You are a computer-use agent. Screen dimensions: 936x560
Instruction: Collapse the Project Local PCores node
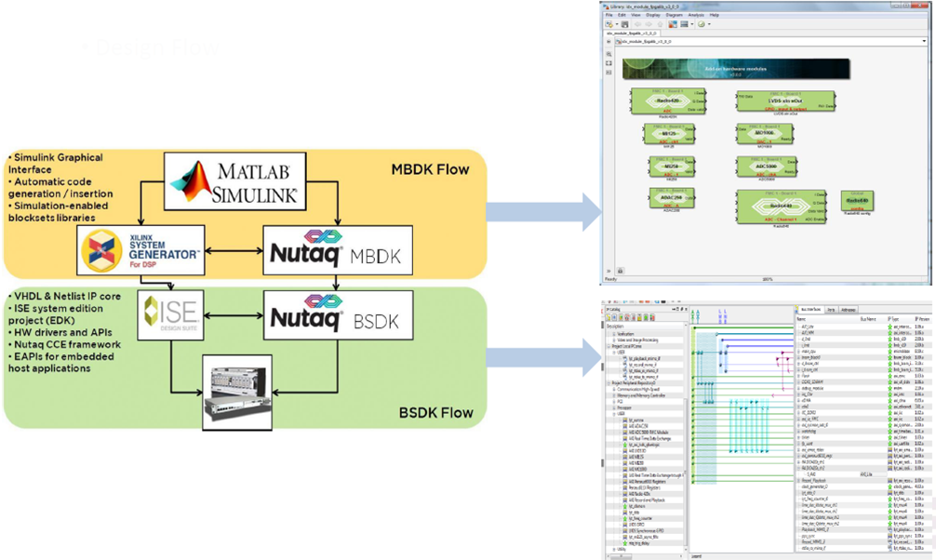pos(608,346)
